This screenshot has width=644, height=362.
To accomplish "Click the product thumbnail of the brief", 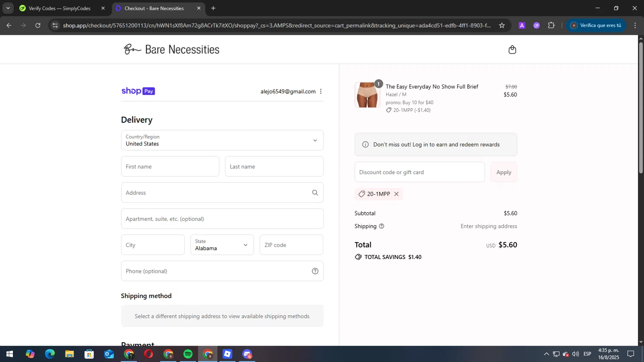I will 368,95.
